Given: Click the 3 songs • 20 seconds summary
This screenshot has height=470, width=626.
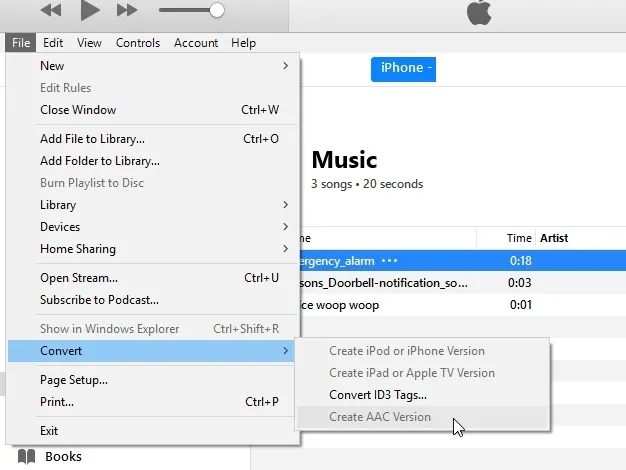Looking at the screenshot, I should coord(367,184).
